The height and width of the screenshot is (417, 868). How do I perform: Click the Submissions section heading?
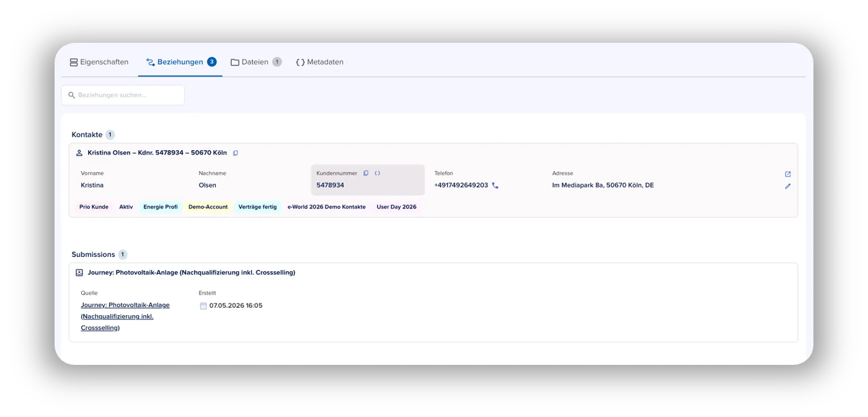[x=93, y=254]
